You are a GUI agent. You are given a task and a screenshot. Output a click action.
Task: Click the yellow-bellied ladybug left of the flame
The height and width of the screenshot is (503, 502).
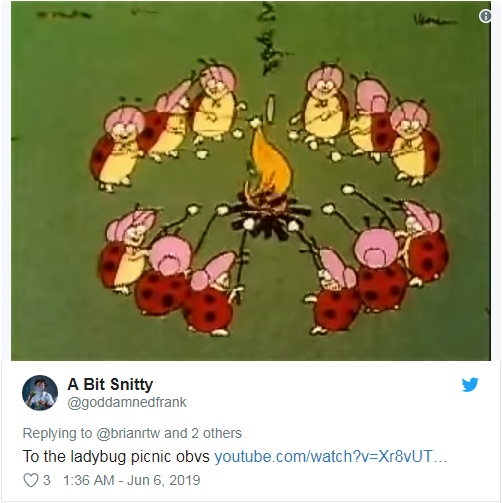[214, 105]
